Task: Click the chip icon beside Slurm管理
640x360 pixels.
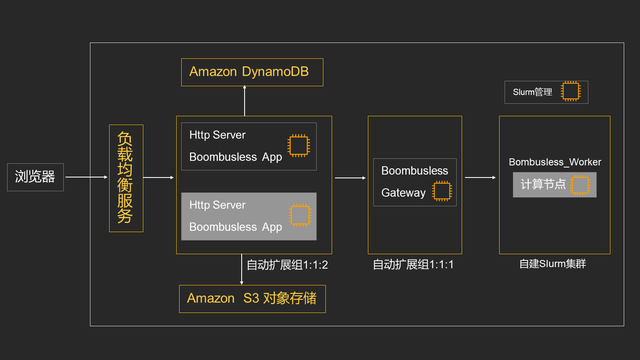Action: point(570,91)
